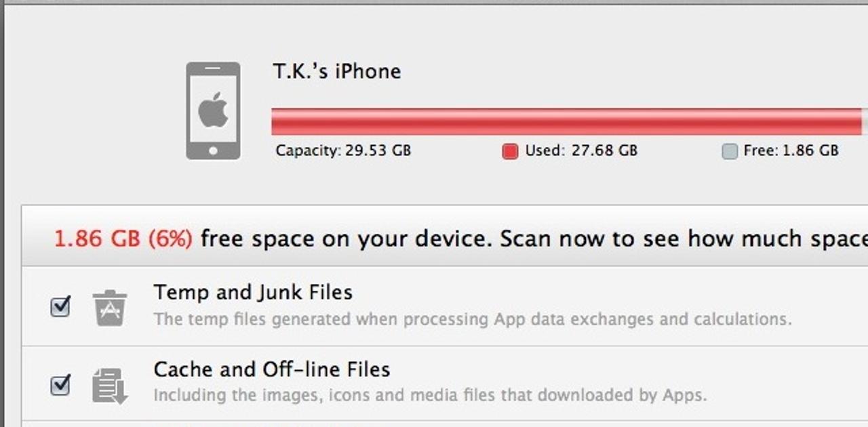
Task: Click the red storage usage bar
Action: 566,121
